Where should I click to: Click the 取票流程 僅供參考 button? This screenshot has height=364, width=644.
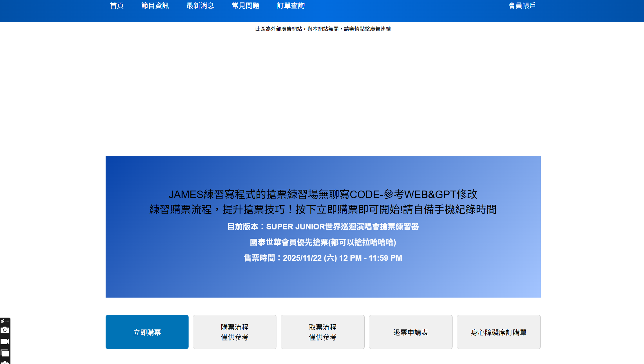[x=323, y=332]
